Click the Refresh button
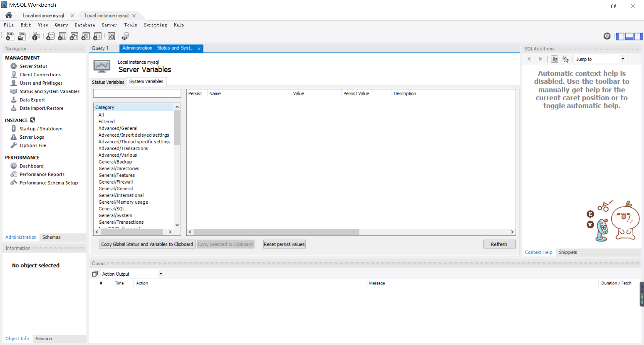The image size is (644, 345). pyautogui.click(x=499, y=244)
